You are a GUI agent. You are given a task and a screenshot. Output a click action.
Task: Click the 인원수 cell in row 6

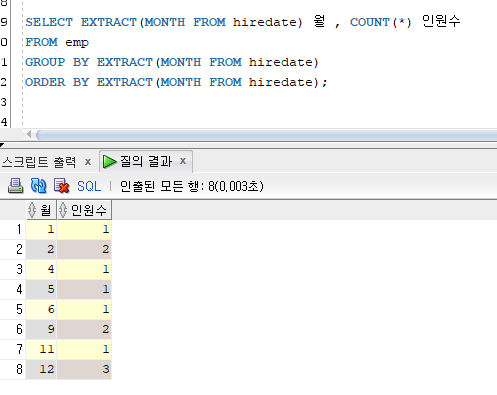point(84,329)
